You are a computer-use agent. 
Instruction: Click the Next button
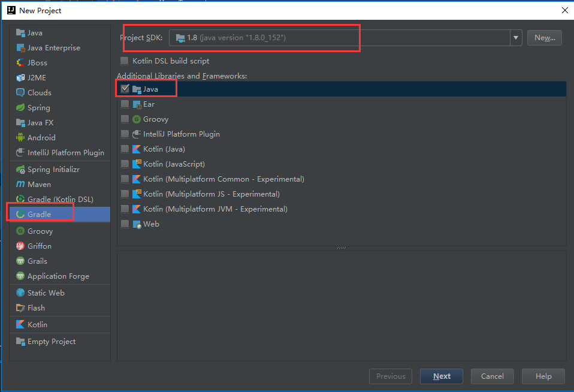pyautogui.click(x=442, y=376)
